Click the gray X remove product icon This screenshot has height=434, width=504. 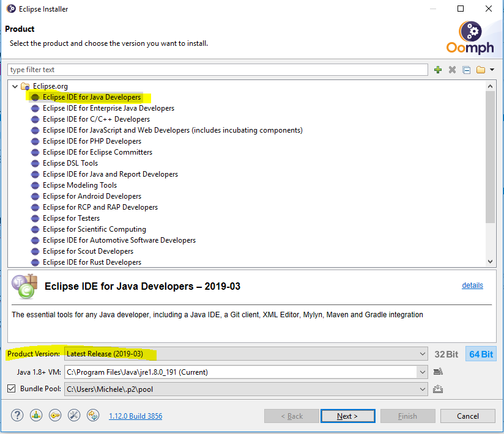pos(452,70)
